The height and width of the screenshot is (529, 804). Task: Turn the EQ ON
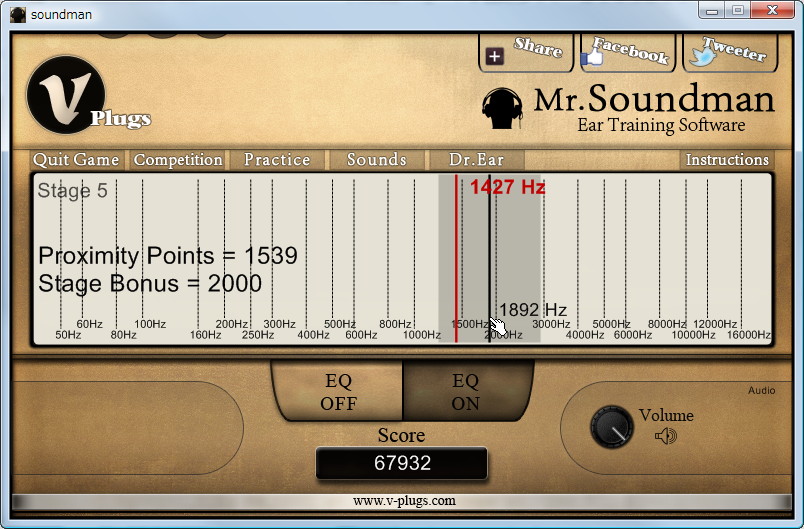coord(466,392)
